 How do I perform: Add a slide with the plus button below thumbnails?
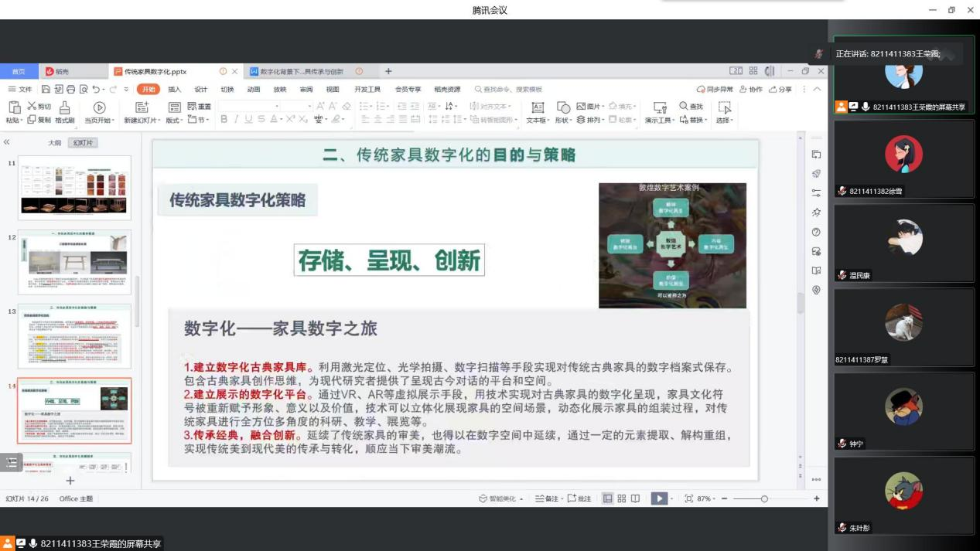click(70, 481)
